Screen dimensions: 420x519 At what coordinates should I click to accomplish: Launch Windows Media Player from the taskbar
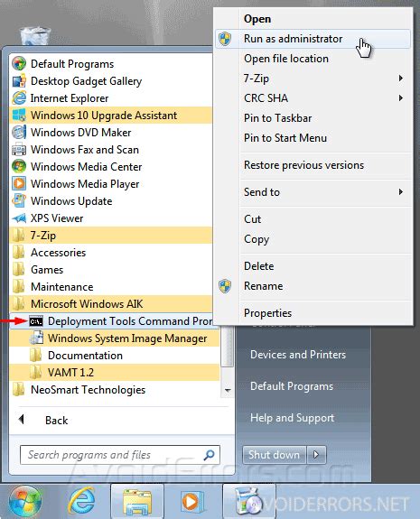192,502
